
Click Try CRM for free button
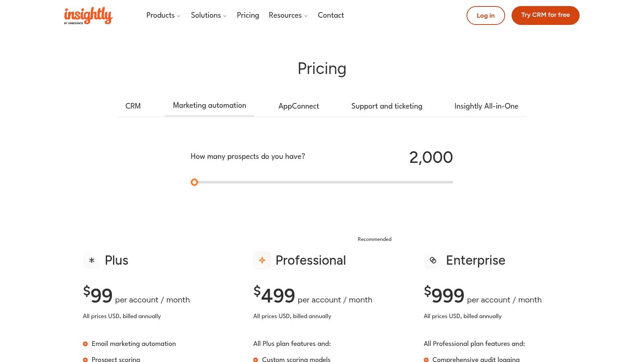pyautogui.click(x=545, y=15)
